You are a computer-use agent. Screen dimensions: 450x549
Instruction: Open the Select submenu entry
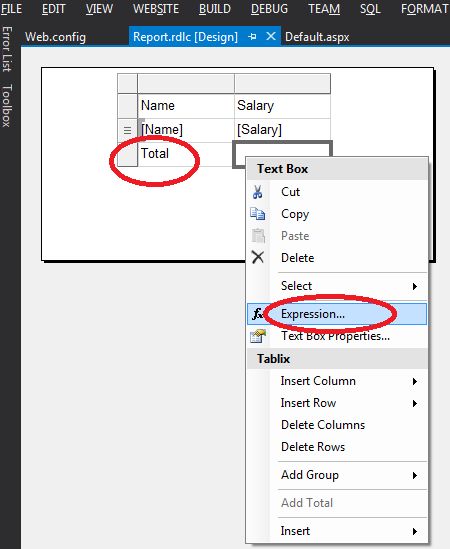pyautogui.click(x=337, y=286)
